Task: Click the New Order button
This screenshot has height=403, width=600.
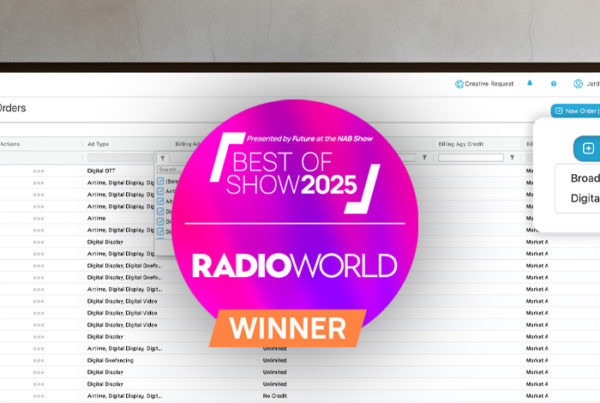Action: 576,111
